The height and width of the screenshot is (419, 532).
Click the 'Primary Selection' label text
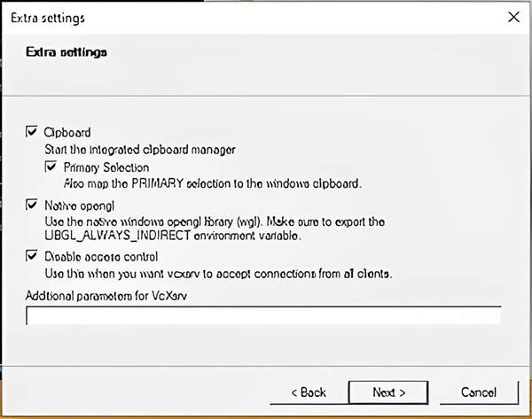tap(106, 167)
